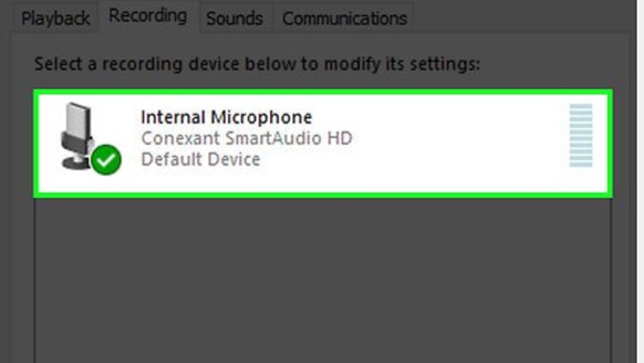Click the bottom bar of the level meter
This screenshot has height=363, width=644.
(580, 164)
